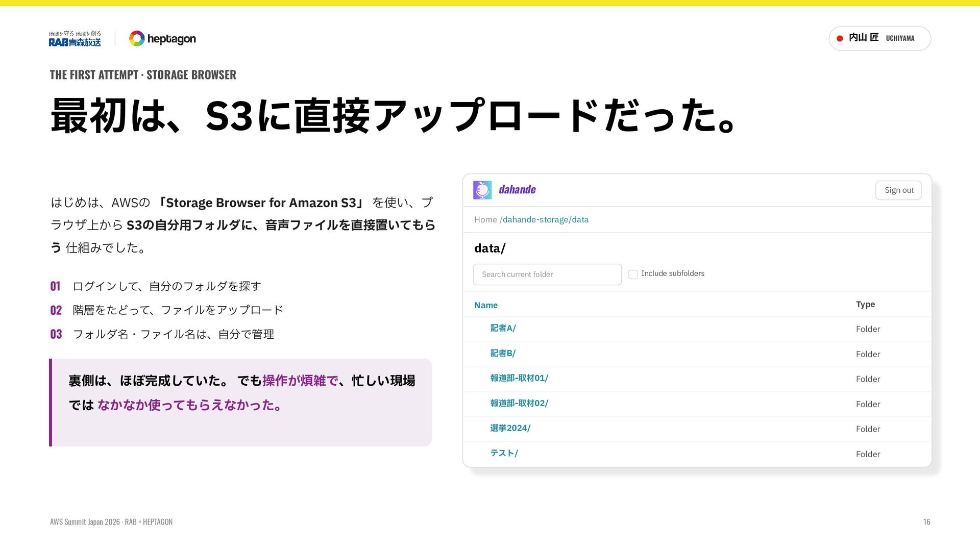The height and width of the screenshot is (551, 980).
Task: Click the slide title 最初は、S3に直接アップロードだった。
Action: [x=393, y=116]
